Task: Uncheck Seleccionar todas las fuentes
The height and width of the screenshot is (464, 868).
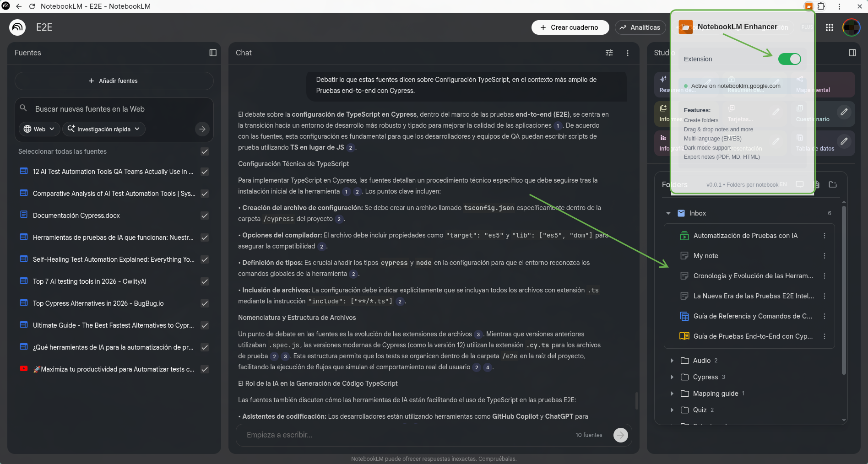Action: pyautogui.click(x=205, y=151)
